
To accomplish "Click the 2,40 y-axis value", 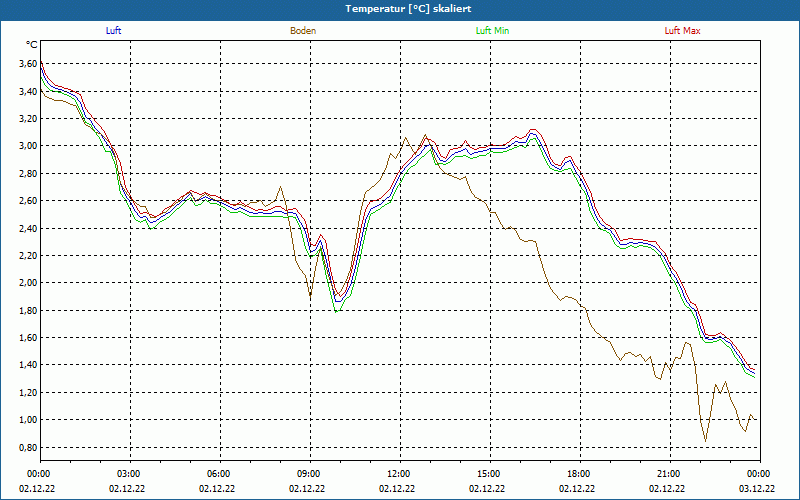I will coord(28,228).
